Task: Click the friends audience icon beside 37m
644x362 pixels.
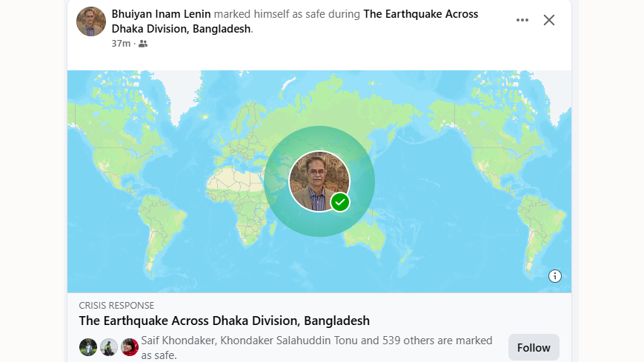Action: coord(143,44)
